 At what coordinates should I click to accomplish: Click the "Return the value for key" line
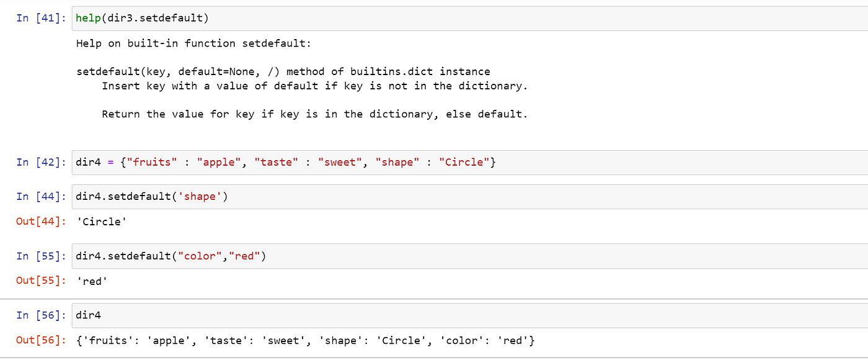pyautogui.click(x=315, y=114)
